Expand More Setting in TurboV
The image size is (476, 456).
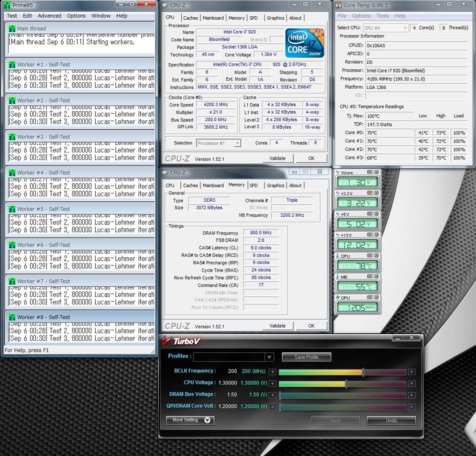coord(190,420)
